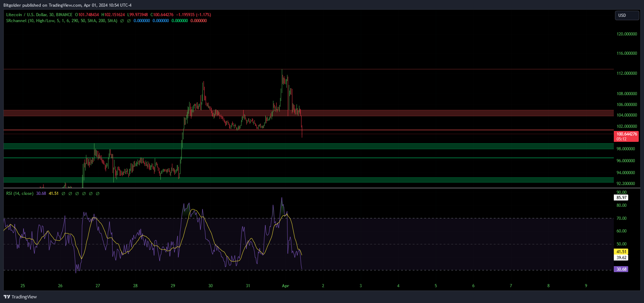This screenshot has height=303, width=644.
Task: Click the white 39.62 RSI axis label
Action: pyautogui.click(x=622, y=258)
